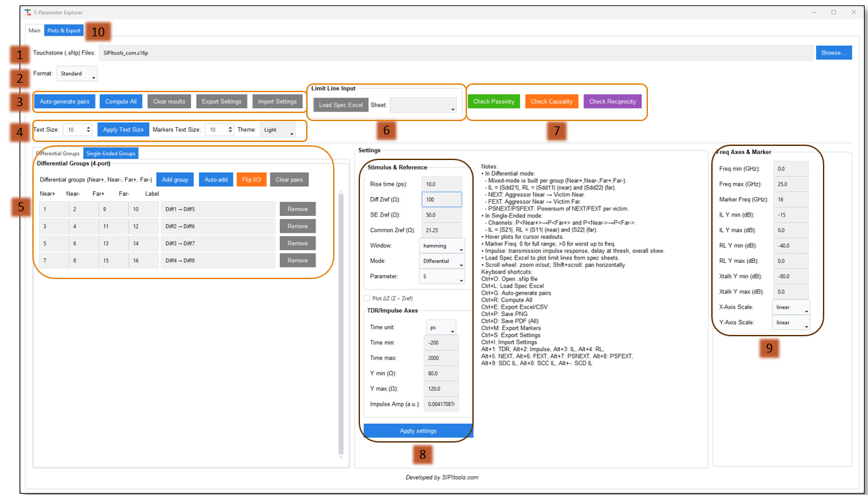Click the Rise time (ps) field
868x495 pixels.
coord(441,184)
